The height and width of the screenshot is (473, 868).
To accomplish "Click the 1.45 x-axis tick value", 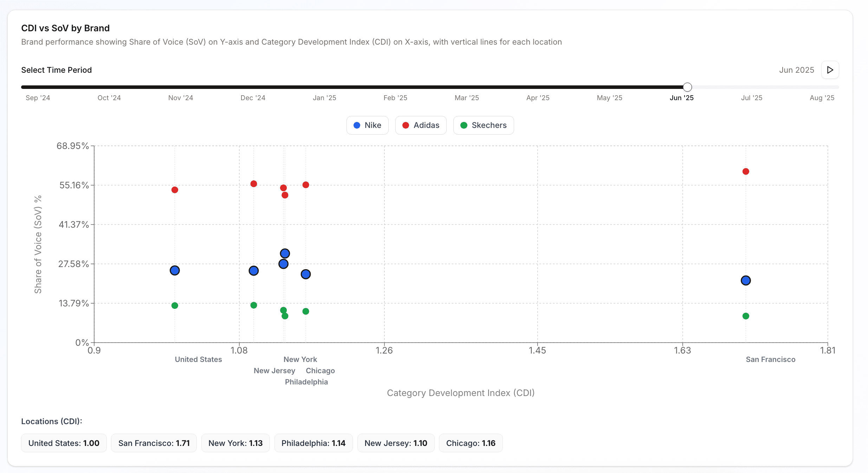I will [x=537, y=350].
